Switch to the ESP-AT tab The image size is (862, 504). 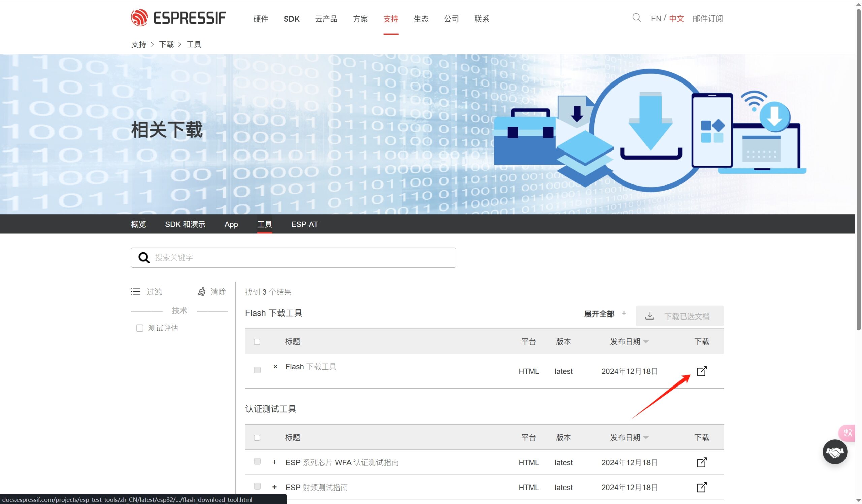pos(304,224)
